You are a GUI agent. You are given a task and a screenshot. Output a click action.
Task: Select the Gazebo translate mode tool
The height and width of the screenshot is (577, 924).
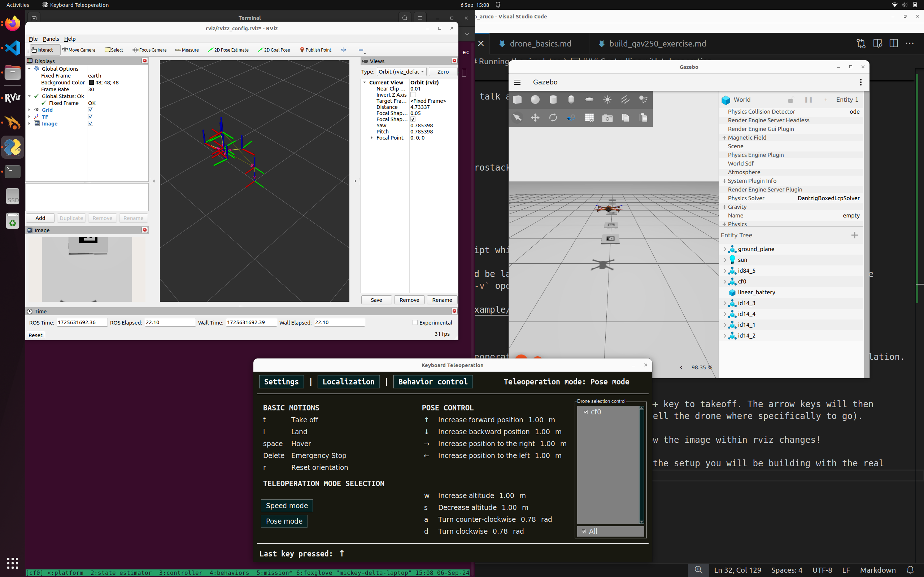pos(535,118)
